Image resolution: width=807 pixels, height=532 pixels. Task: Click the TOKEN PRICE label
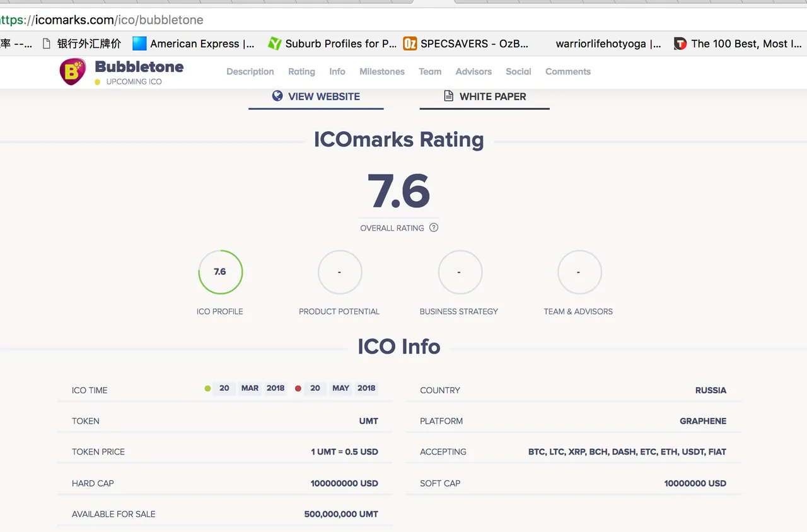point(98,452)
